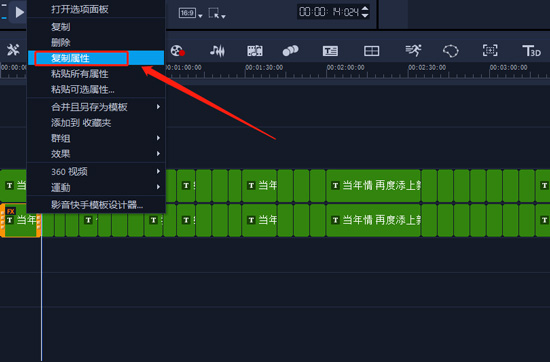
Task: Click ruler at 00:02:30:00 mark
Action: coord(427,68)
